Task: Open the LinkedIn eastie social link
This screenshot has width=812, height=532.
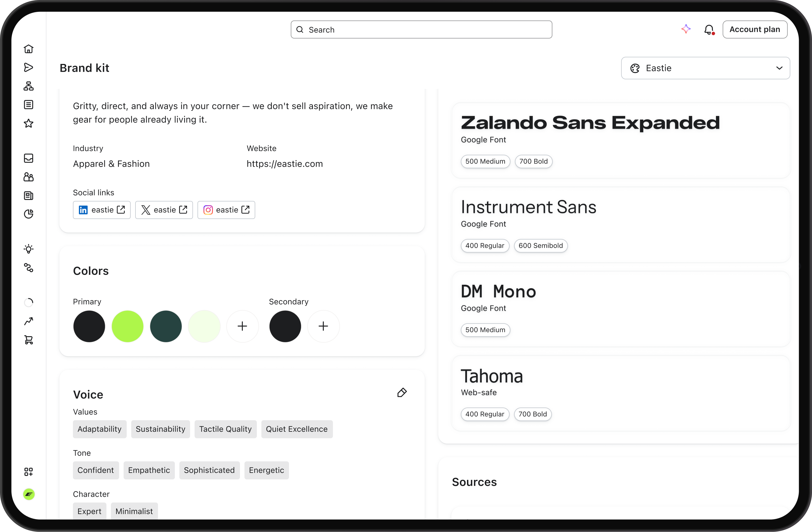Action: [x=102, y=210]
